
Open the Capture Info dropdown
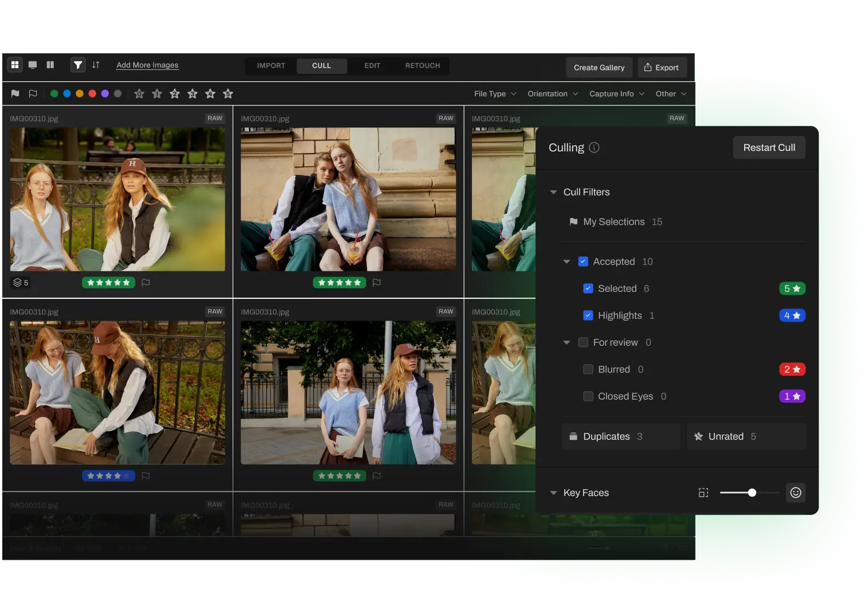coord(617,93)
